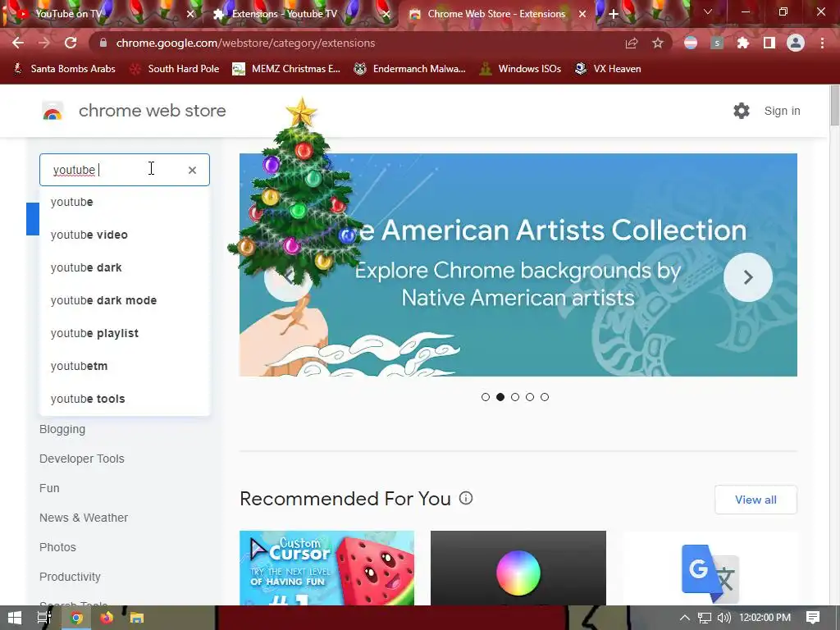Open the Extensions puzzle icon menu
Screen dimensions: 840x630
click(743, 43)
